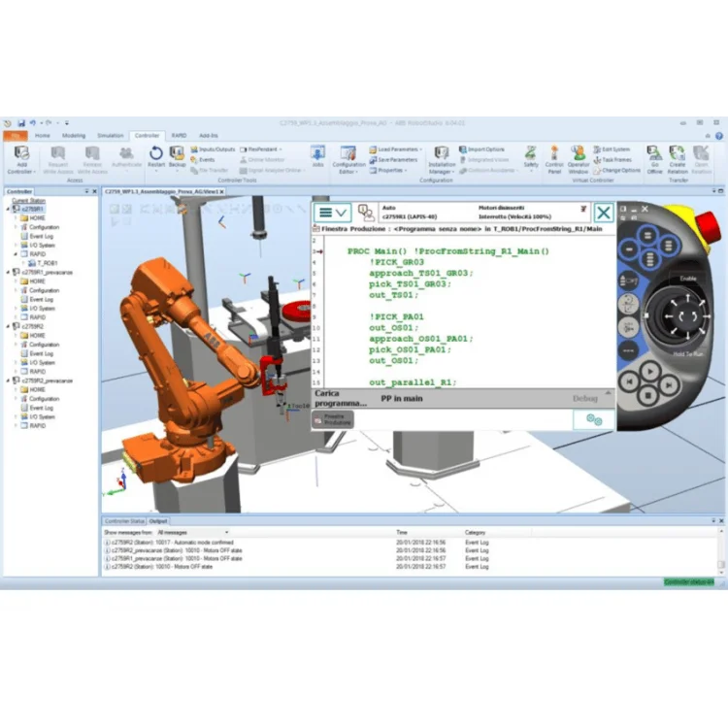Switch to the RAPID ribbon tab
728x728 pixels.
click(179, 136)
